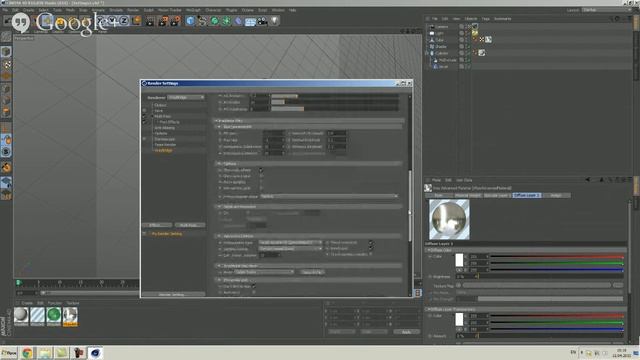Click the second green array generator icon
The image size is (640, 360).
pyautogui.click(x=226, y=21)
